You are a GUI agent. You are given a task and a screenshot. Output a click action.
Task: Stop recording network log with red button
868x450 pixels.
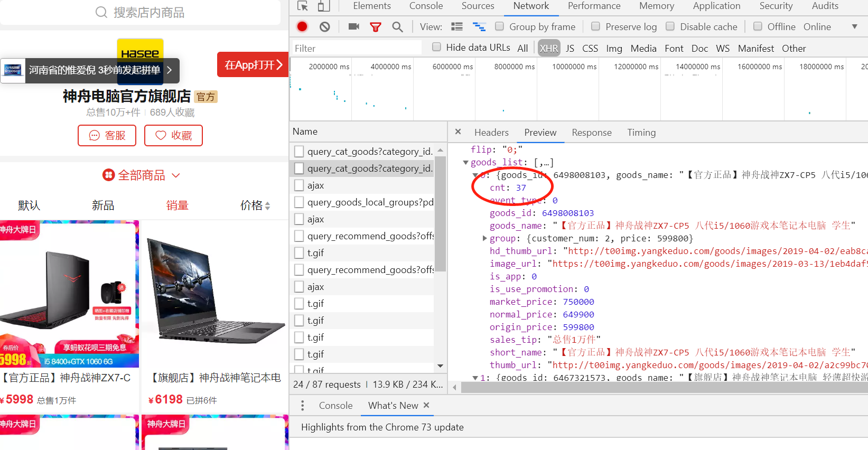click(302, 26)
